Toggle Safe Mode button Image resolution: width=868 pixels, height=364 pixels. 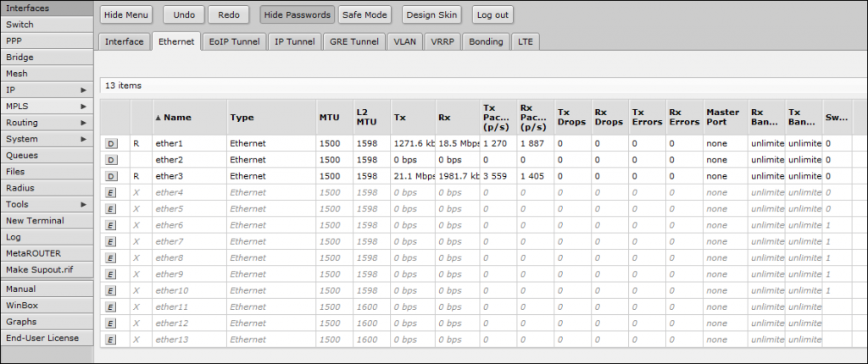click(x=364, y=15)
